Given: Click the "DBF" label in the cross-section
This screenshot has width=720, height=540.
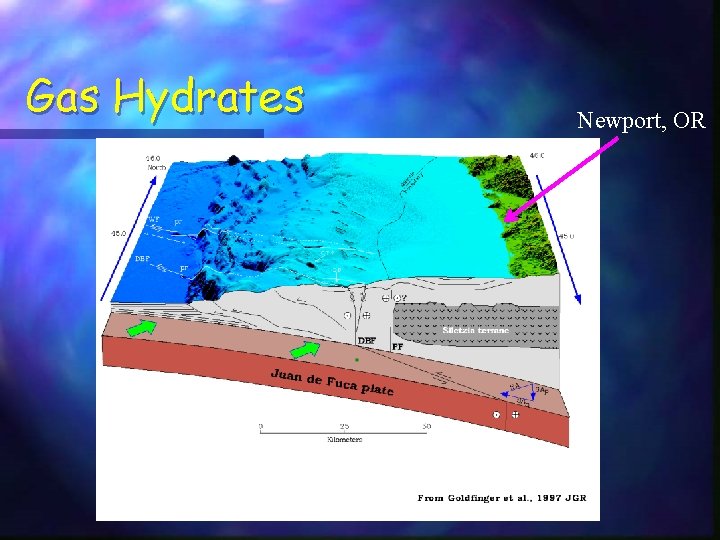Looking at the screenshot, I should click(367, 341).
